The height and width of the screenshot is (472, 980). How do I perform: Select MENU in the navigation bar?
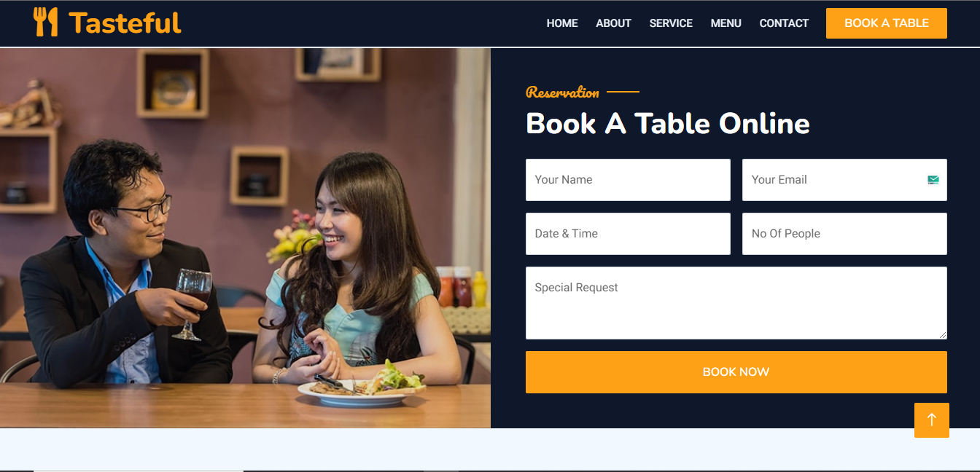tap(726, 23)
